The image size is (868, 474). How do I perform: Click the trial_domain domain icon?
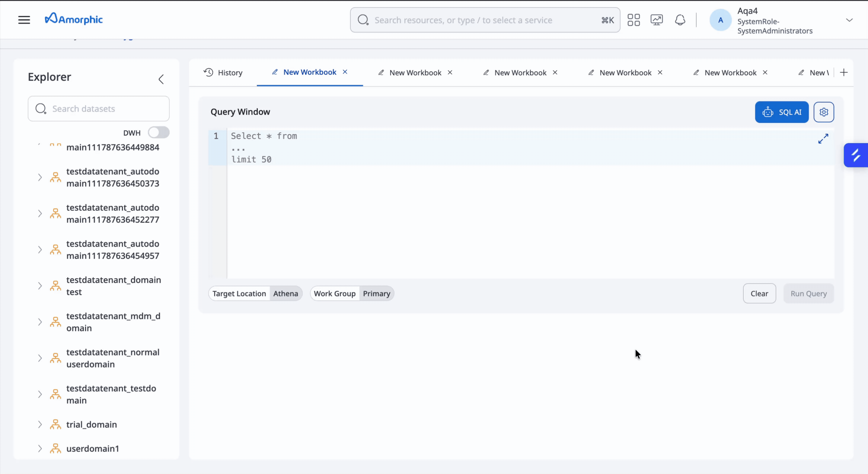56,425
